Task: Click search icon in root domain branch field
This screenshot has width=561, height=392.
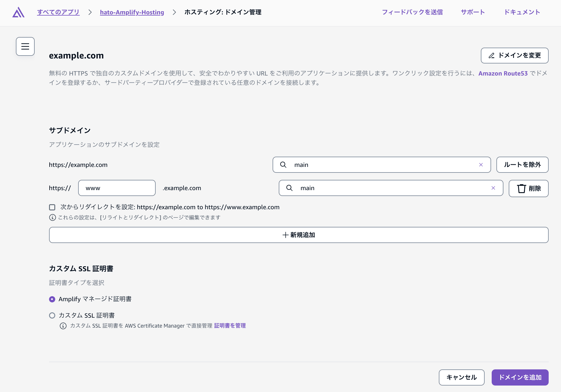Action: point(283,165)
